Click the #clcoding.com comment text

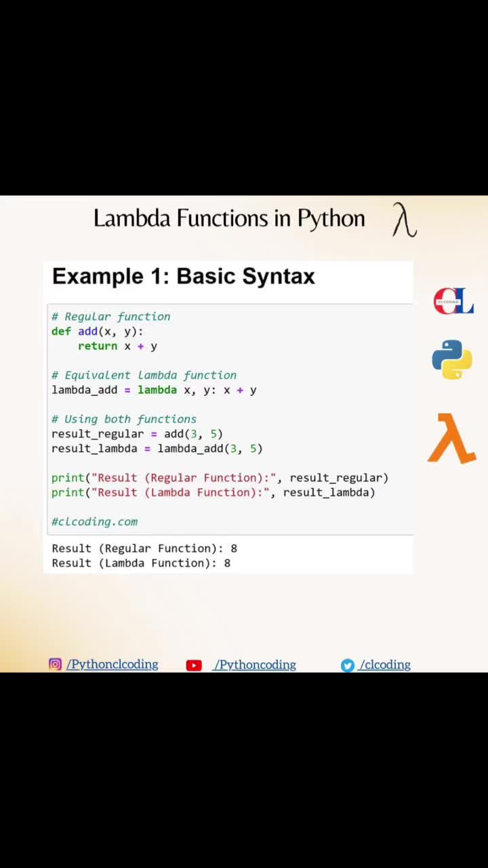click(x=95, y=521)
